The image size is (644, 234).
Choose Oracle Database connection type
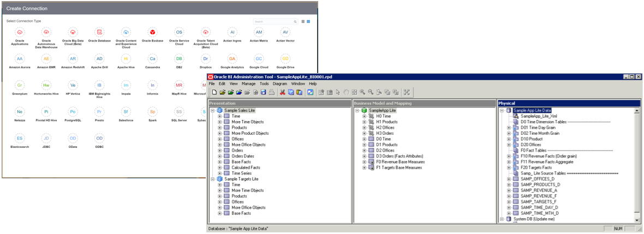click(99, 32)
